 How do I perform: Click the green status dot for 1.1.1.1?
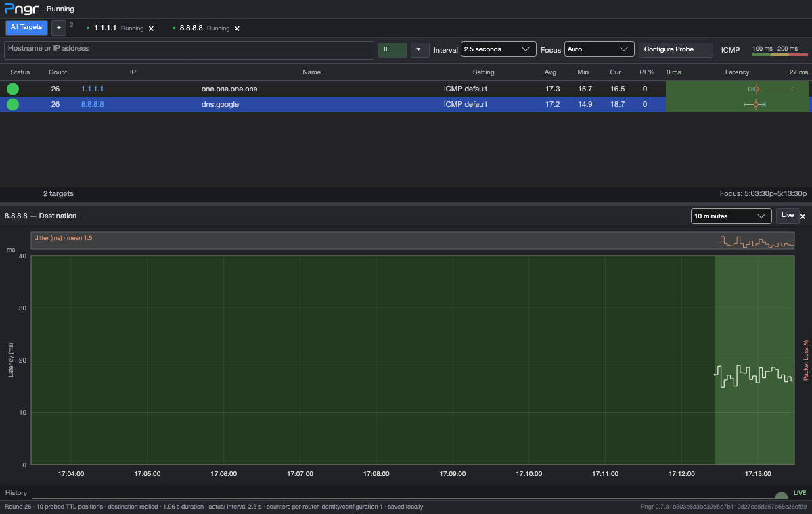pos(13,89)
